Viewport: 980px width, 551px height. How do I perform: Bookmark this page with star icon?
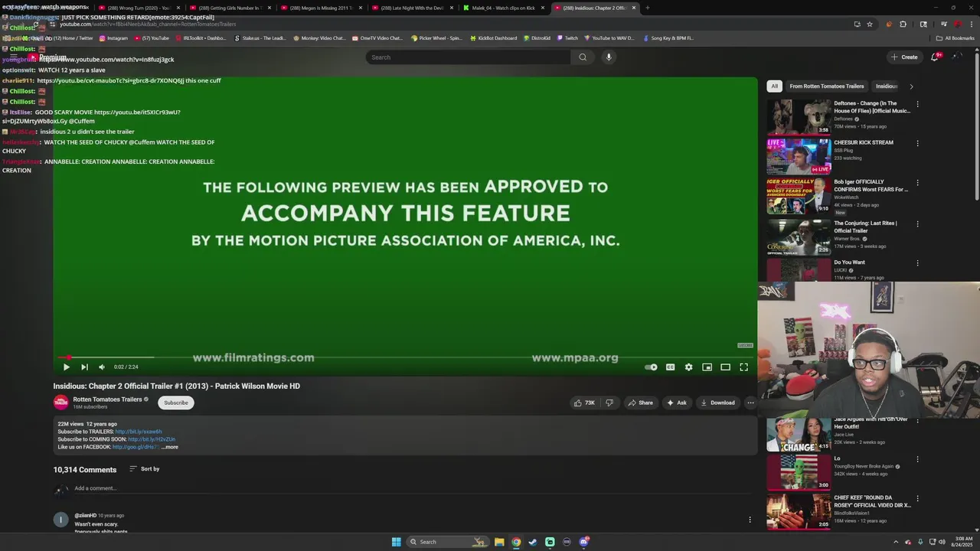click(x=870, y=24)
